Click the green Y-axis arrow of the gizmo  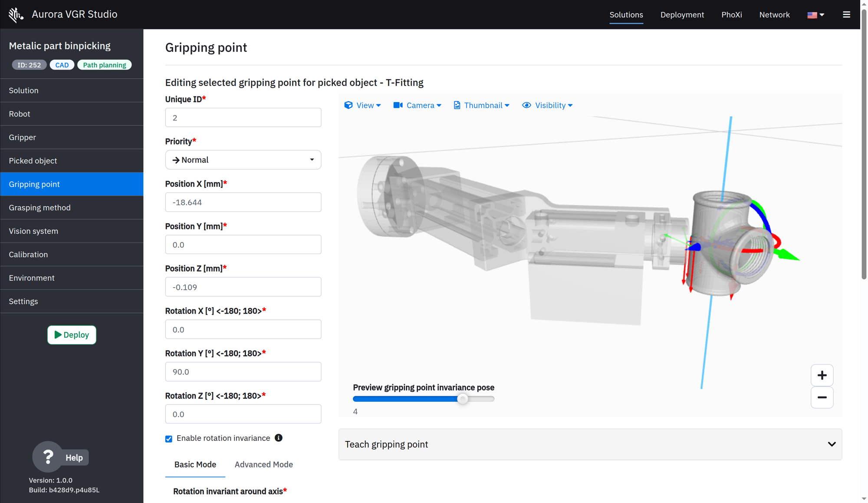coord(788,255)
